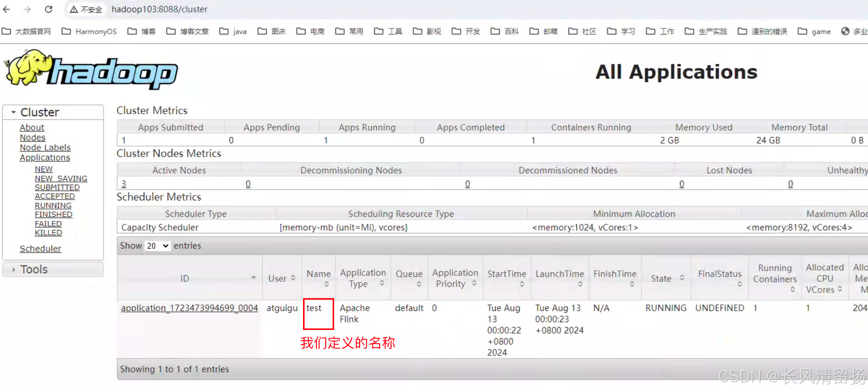
Task: Click the Decommissioned Nodes count 0 link
Action: point(468,184)
